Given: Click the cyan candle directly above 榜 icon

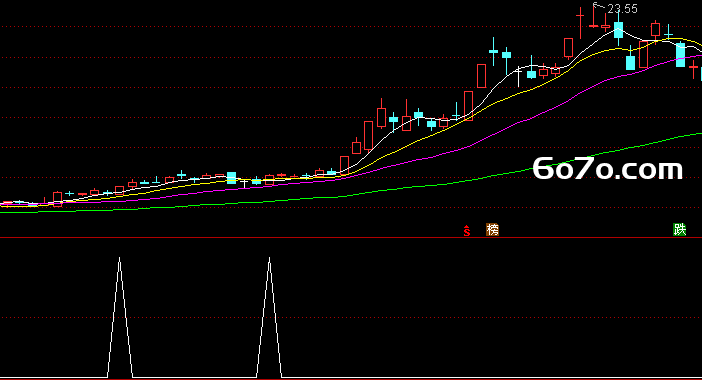Looking at the screenshot, I should coord(493,51).
